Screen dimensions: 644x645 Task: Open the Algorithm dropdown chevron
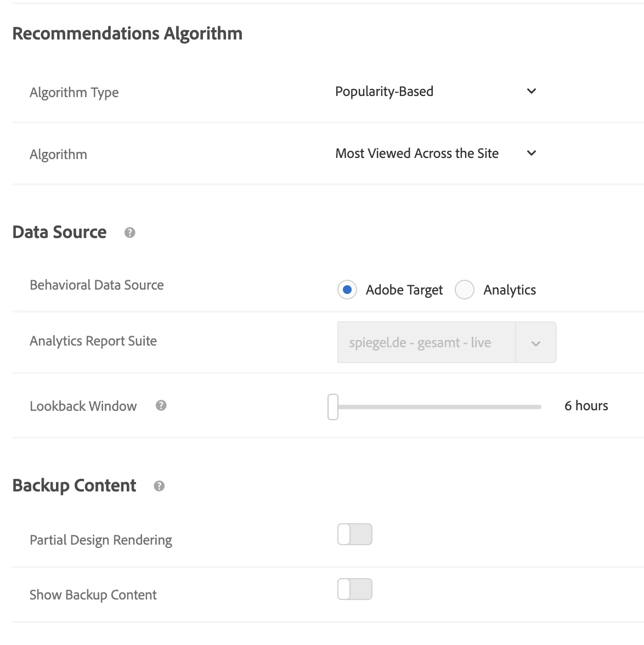(x=531, y=153)
